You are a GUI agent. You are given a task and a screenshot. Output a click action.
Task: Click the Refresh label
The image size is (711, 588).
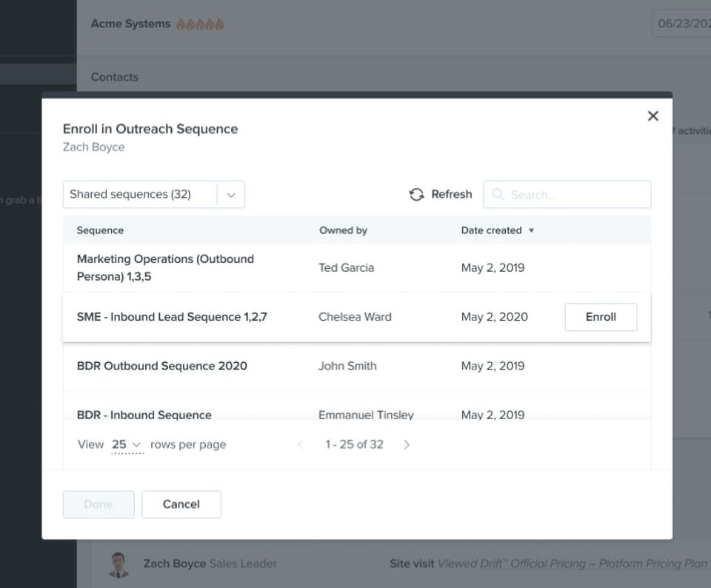coord(452,195)
